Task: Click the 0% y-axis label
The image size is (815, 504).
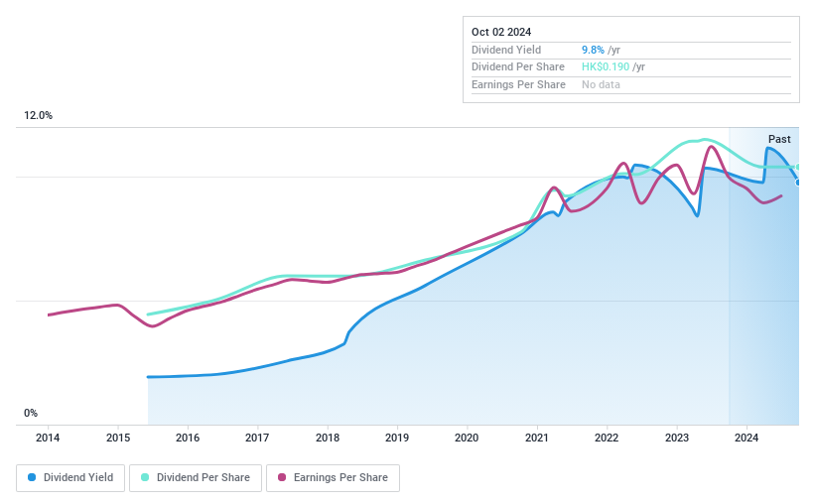Action: pos(31,414)
